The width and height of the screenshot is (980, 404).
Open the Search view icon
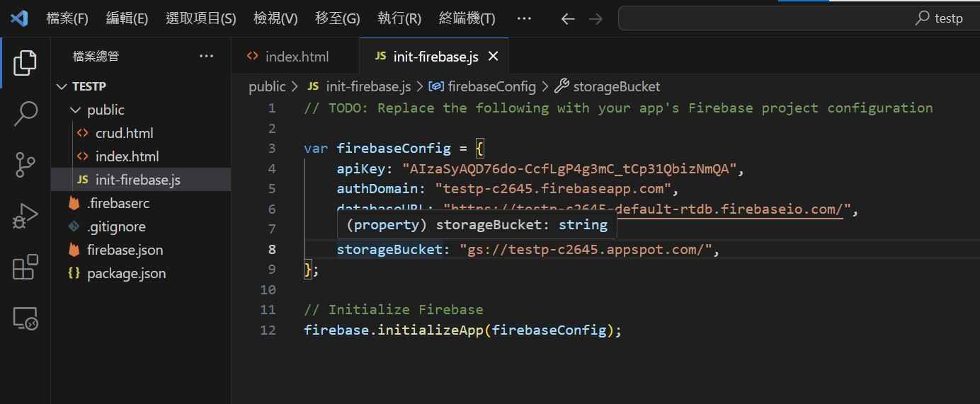[x=25, y=113]
